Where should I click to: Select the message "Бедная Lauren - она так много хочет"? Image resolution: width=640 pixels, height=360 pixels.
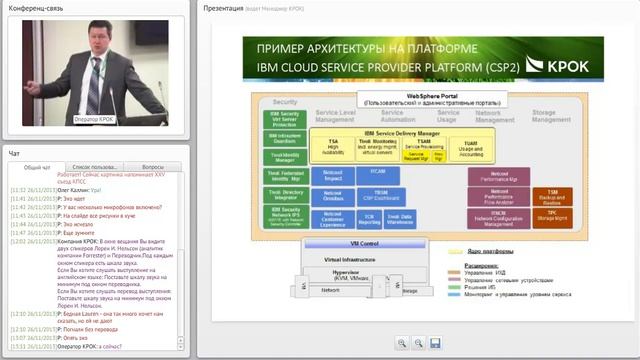(87, 318)
